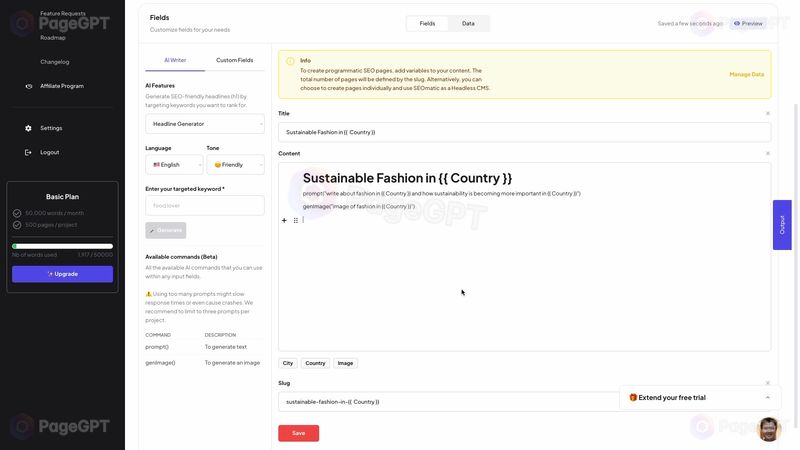This screenshot has width=800, height=450.
Task: Click the Title input field
Action: click(x=524, y=132)
